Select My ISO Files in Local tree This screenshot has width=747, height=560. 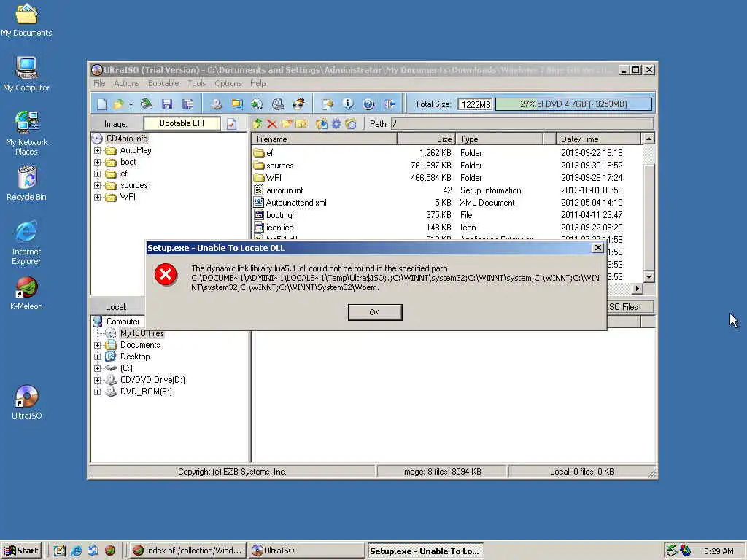coord(142,333)
